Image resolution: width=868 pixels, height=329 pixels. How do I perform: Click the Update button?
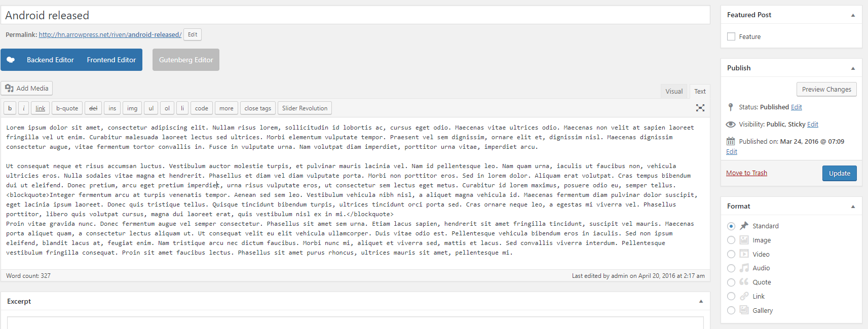click(x=840, y=173)
